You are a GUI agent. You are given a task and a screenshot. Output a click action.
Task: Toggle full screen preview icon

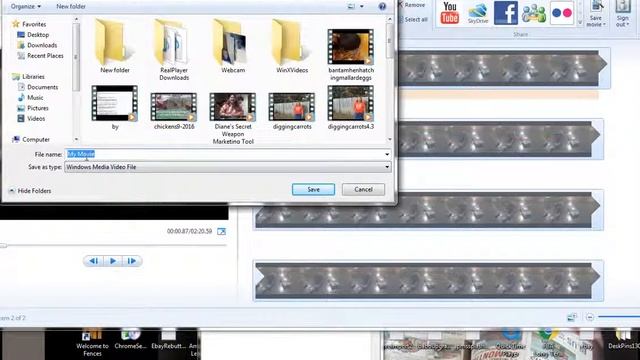pyautogui.click(x=221, y=231)
